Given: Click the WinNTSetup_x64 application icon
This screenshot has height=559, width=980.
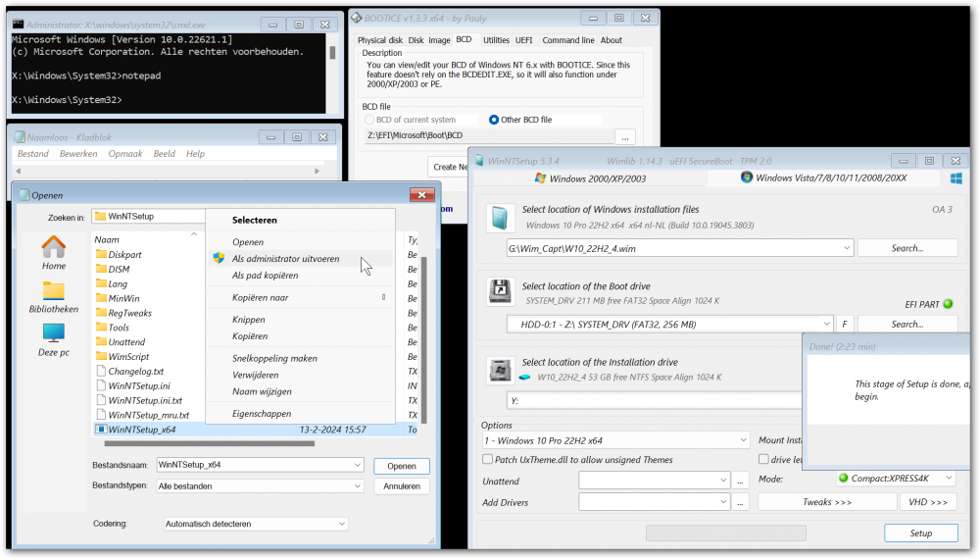Looking at the screenshot, I should click(101, 430).
